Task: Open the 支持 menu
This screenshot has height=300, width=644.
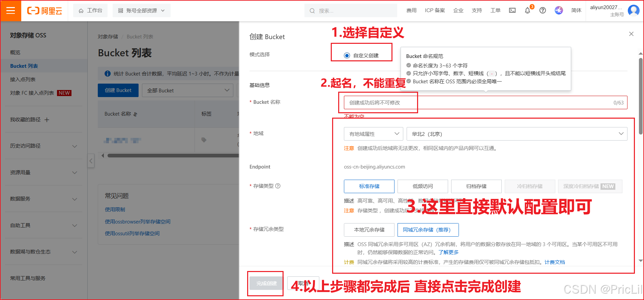Action: pyautogui.click(x=477, y=10)
